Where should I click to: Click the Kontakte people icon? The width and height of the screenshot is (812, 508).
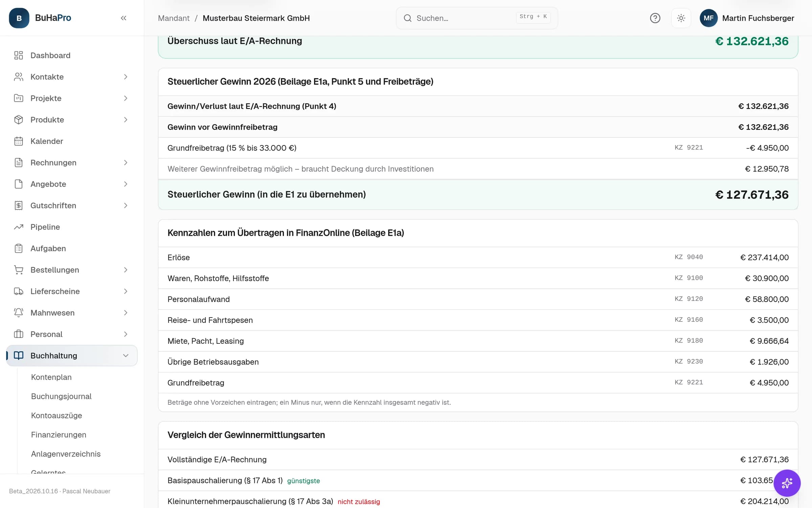19,77
